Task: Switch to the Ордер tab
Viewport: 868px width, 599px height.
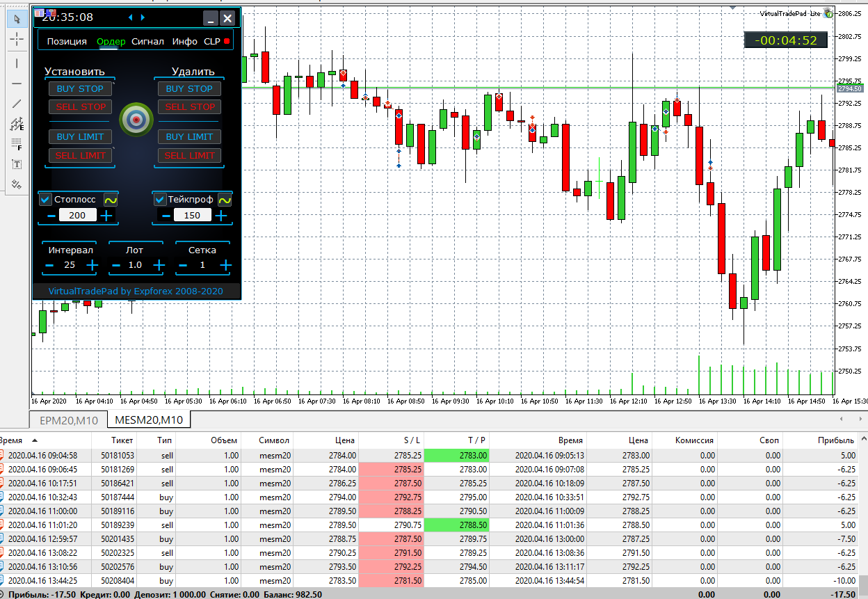Action: tap(111, 42)
